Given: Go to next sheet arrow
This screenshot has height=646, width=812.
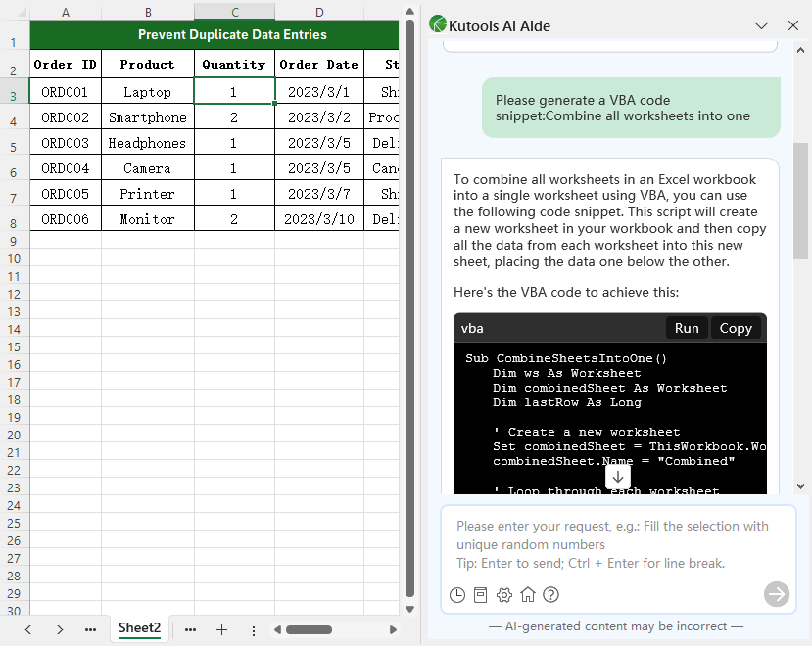Looking at the screenshot, I should (60, 629).
